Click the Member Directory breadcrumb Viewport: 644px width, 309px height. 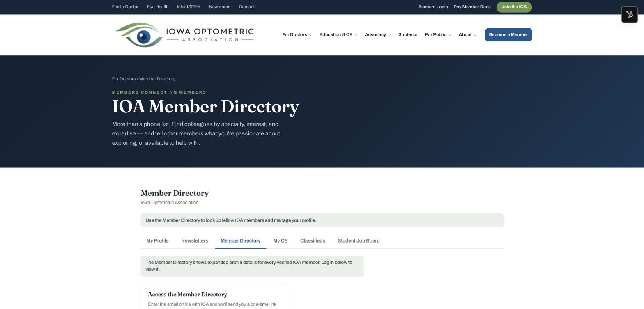157,79
